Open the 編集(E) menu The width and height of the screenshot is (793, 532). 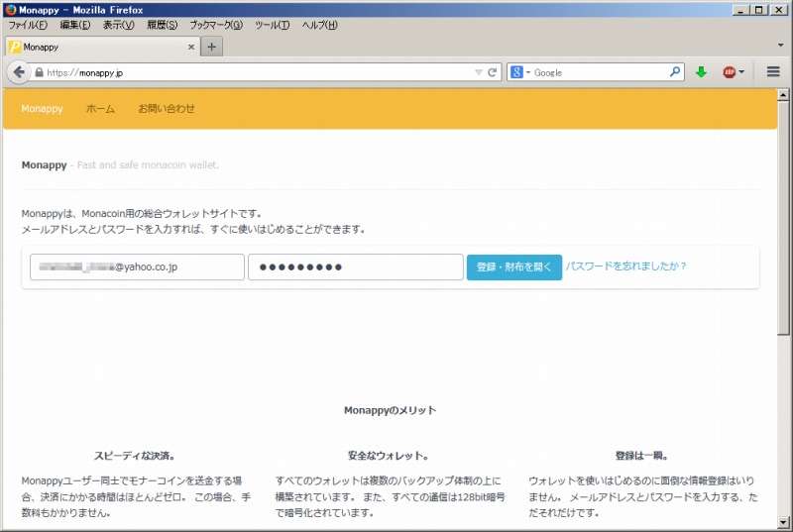coord(75,25)
